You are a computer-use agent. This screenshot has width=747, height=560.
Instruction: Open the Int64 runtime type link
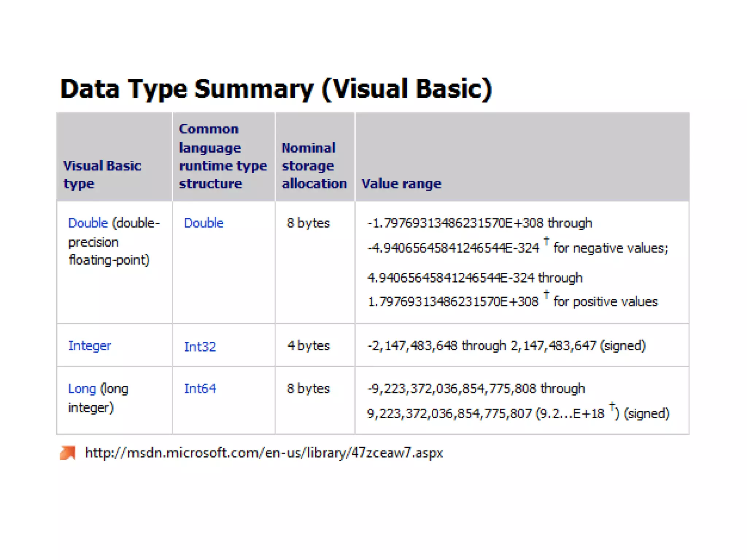pyautogui.click(x=200, y=389)
